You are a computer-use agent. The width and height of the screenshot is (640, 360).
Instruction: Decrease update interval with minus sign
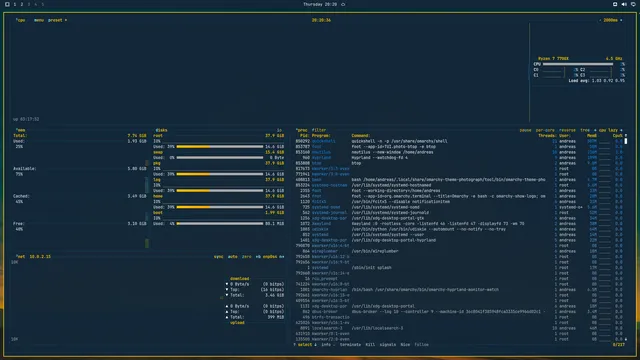pyautogui.click(x=600, y=20)
